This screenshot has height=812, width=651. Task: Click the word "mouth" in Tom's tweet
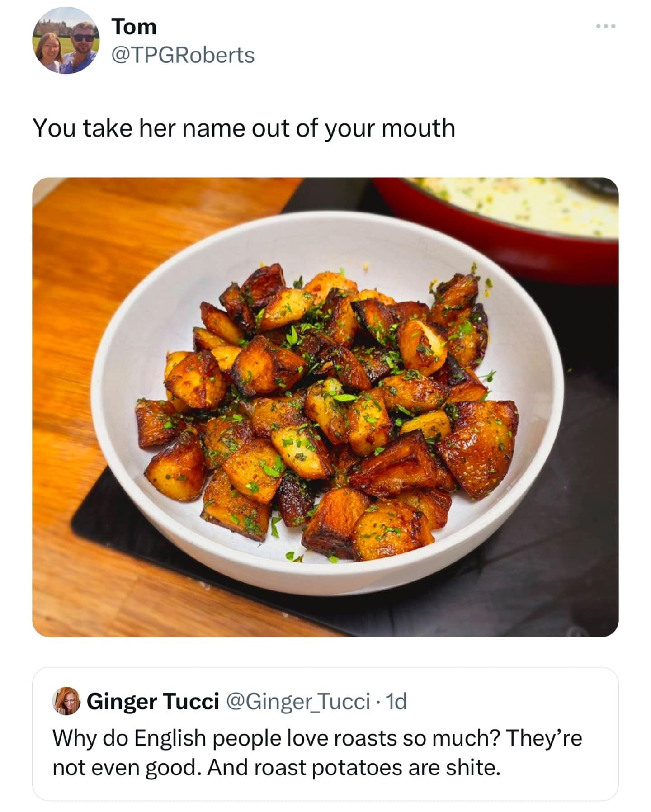[x=418, y=128]
